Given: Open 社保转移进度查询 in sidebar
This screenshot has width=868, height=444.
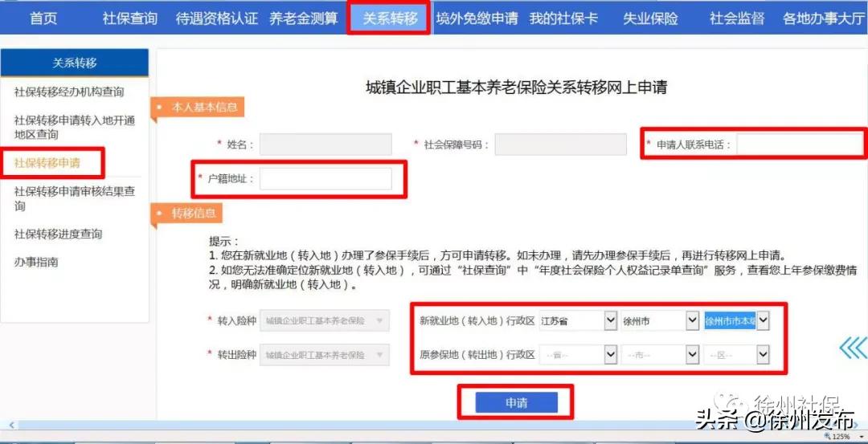Looking at the screenshot, I should click(x=58, y=234).
